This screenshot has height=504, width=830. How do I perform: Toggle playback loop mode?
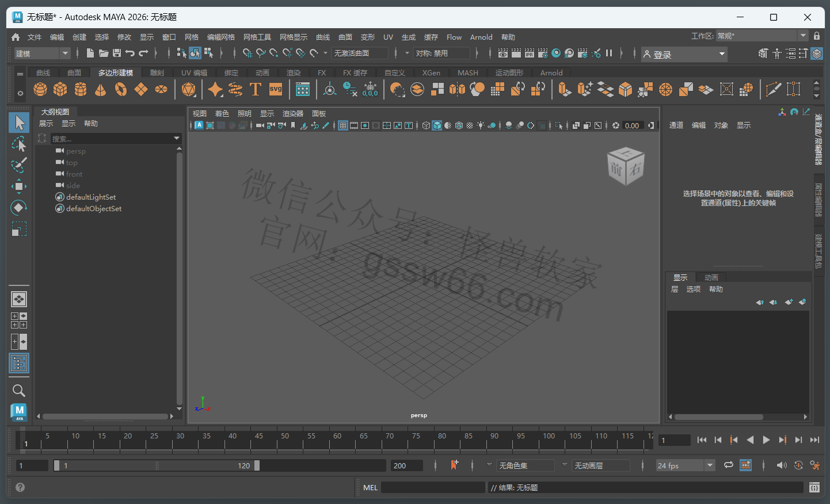[729, 465]
